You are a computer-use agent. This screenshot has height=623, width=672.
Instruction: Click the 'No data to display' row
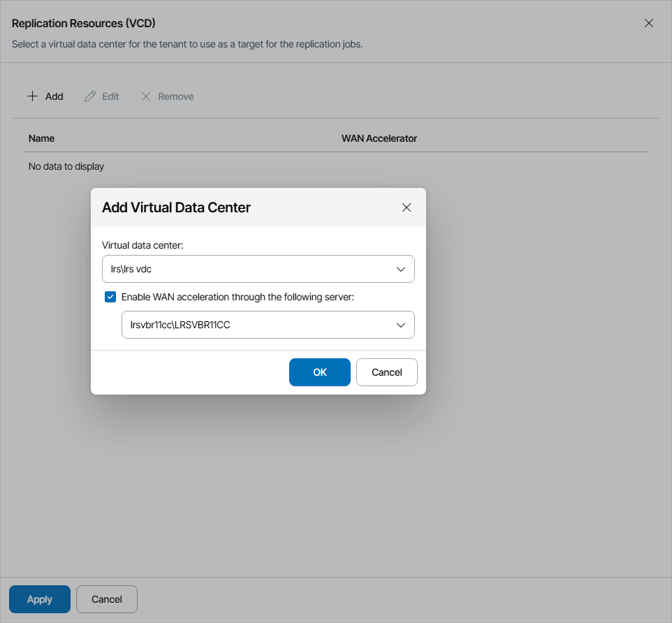(x=66, y=166)
